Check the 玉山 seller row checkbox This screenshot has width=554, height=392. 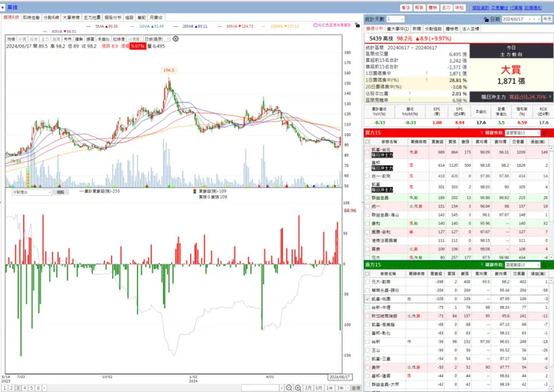[x=368, y=350]
